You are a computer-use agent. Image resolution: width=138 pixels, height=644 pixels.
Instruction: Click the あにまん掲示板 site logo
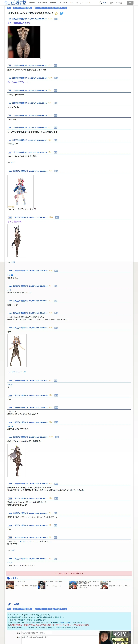tap(15, 3)
